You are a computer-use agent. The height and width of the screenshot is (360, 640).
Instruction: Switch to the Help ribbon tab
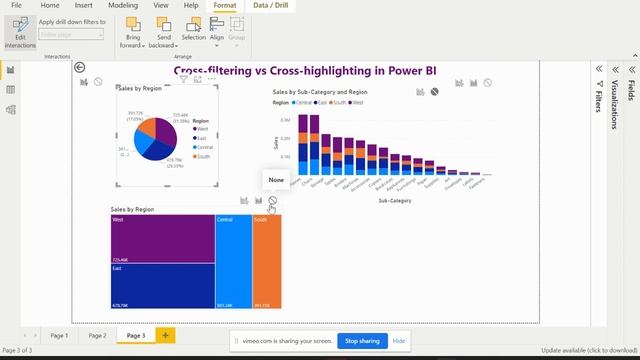tap(191, 5)
